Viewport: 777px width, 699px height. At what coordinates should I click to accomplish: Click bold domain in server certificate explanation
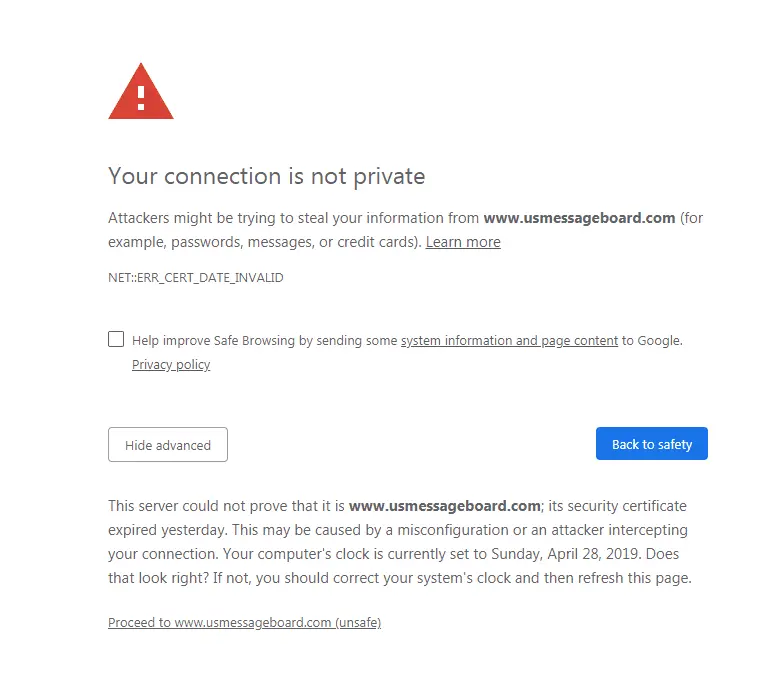pos(444,506)
